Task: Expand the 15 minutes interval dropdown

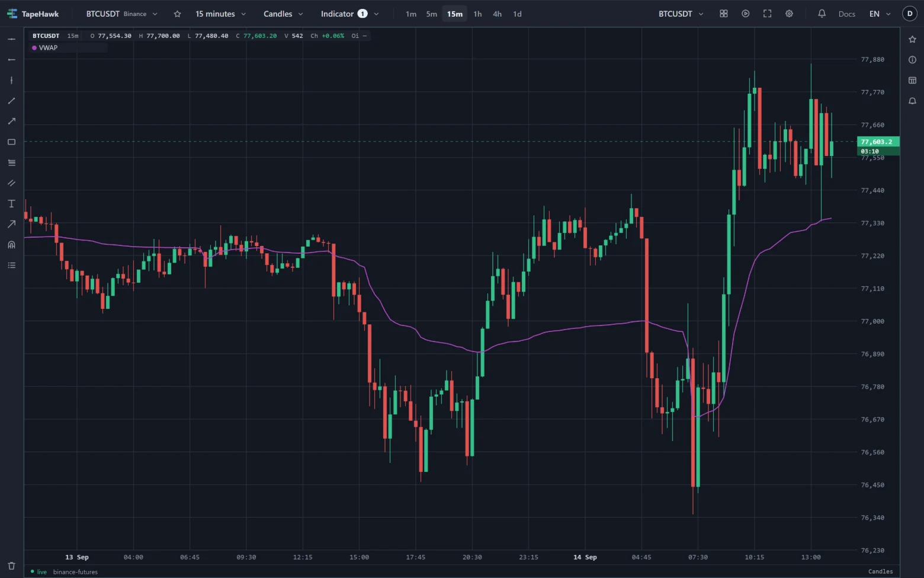Action: [220, 14]
